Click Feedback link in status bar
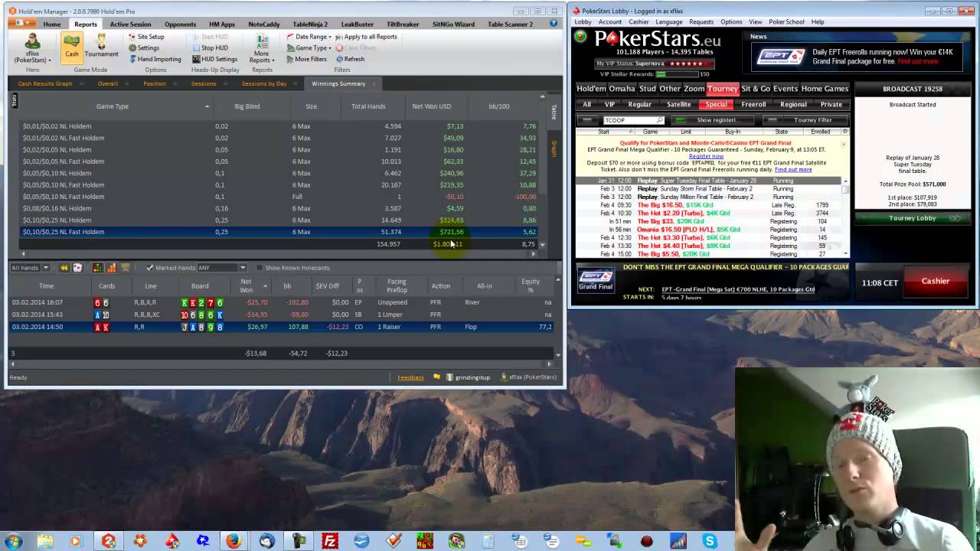980x551 pixels. point(410,377)
